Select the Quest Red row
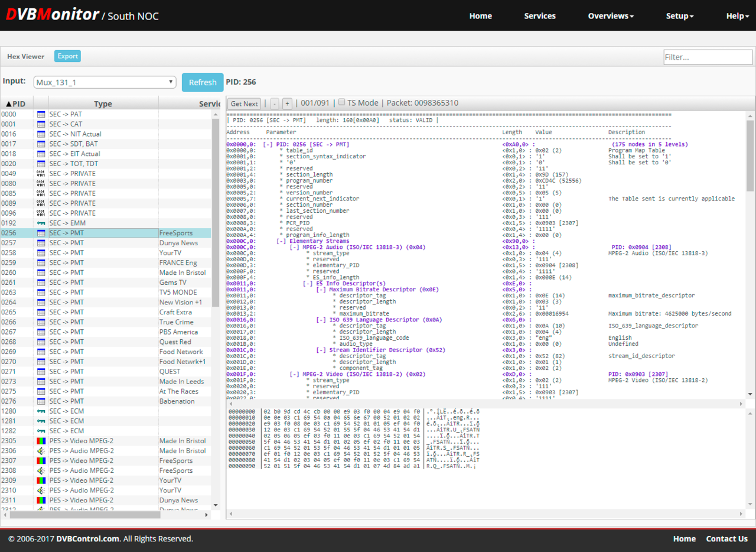The height and width of the screenshot is (552, 756). (x=105, y=342)
